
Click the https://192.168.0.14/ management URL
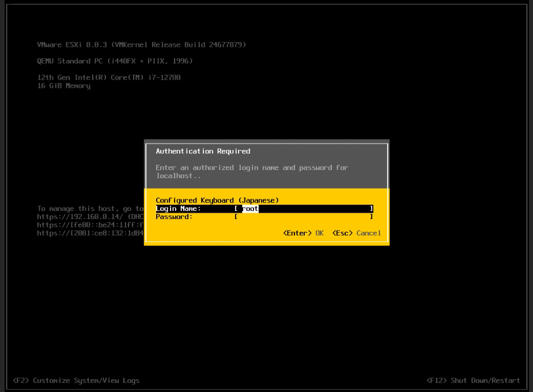click(80, 217)
